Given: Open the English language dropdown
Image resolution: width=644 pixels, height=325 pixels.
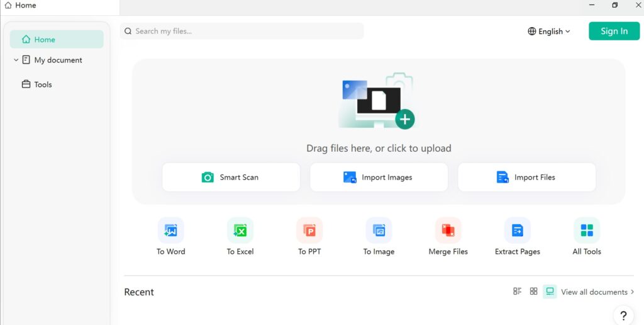Looking at the screenshot, I should tap(549, 31).
